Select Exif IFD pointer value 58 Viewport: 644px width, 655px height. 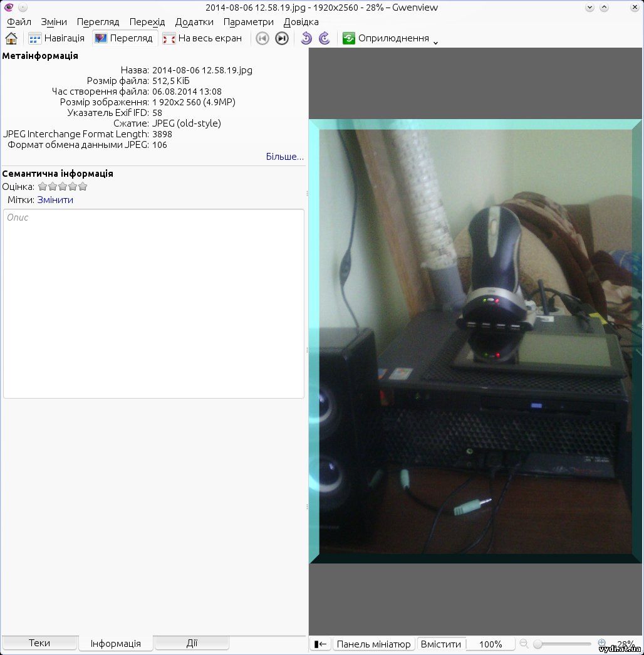157,113
